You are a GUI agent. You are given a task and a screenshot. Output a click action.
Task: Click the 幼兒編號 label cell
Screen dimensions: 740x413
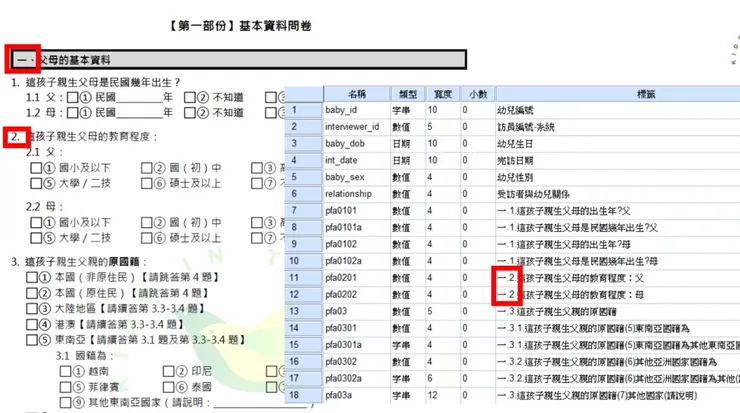click(618, 110)
